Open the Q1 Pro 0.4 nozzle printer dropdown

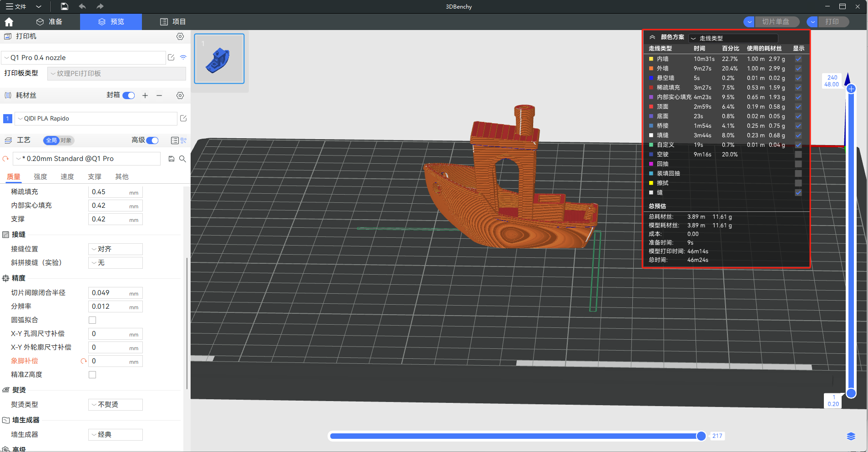[x=84, y=58]
